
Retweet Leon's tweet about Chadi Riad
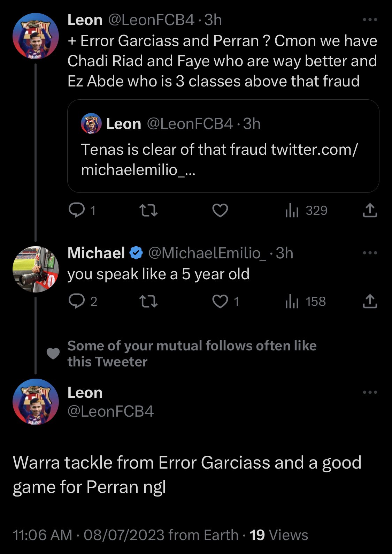point(148,210)
